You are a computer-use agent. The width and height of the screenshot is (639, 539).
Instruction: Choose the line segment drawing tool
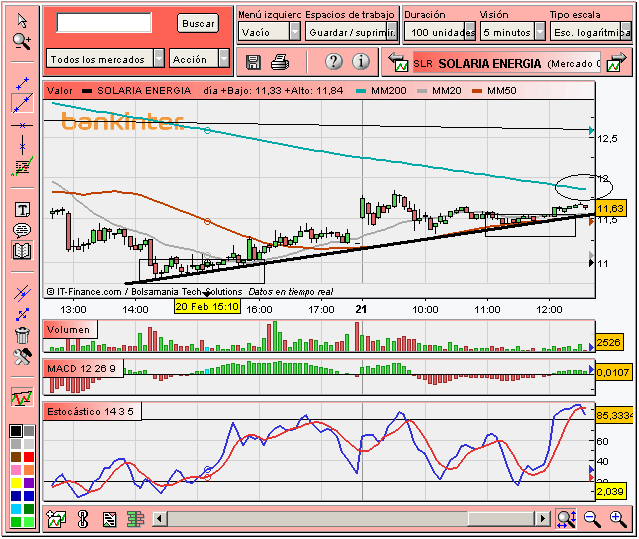[22, 83]
